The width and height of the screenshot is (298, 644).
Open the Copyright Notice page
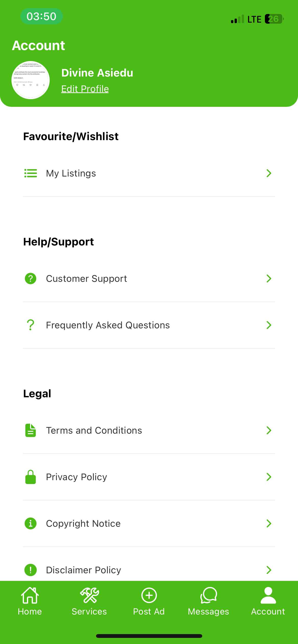83,523
